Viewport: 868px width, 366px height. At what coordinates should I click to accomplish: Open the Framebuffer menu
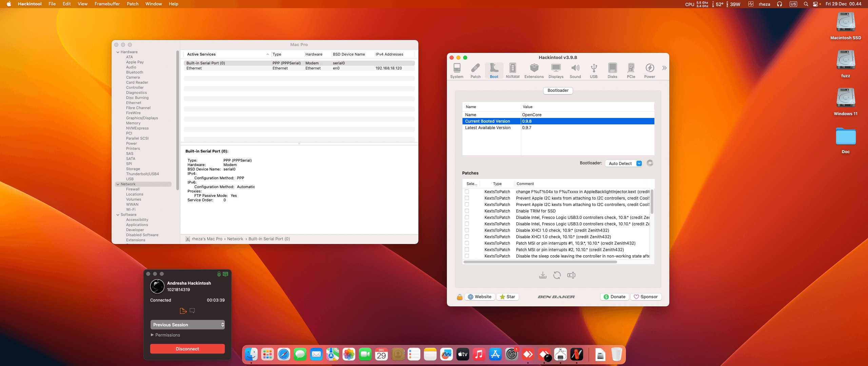107,4
